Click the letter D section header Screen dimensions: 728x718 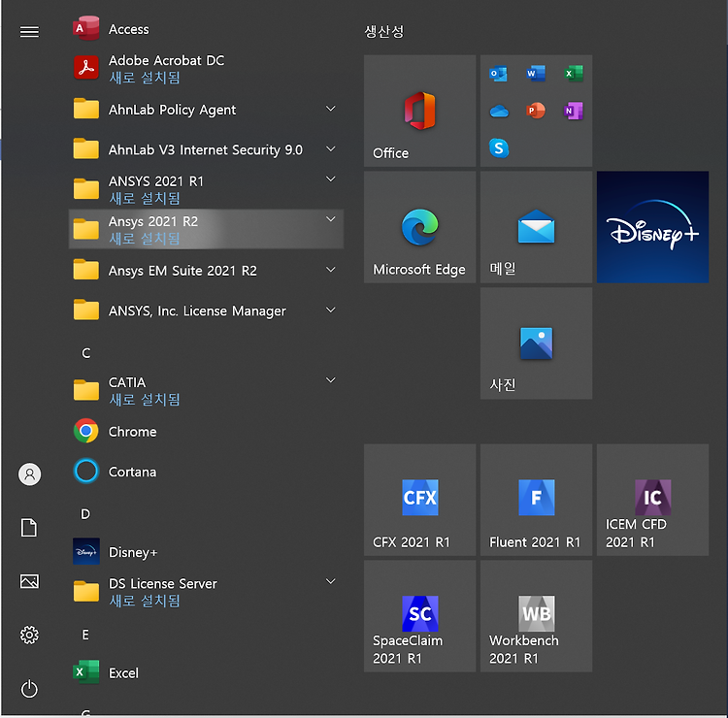tap(85, 514)
